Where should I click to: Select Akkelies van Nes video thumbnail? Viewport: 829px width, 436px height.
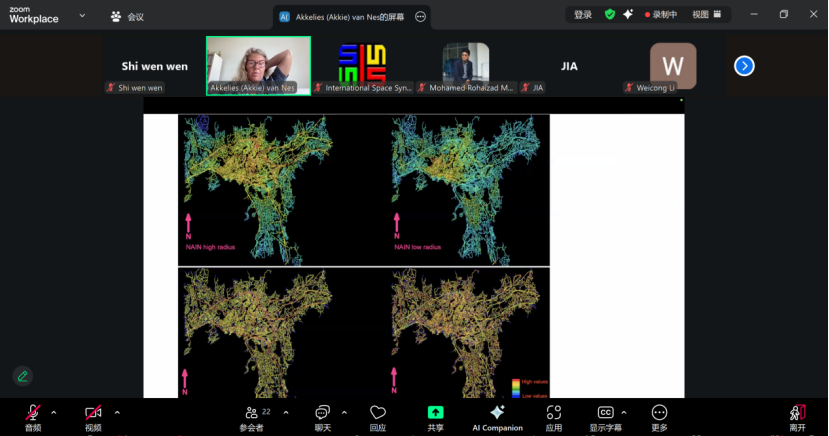258,62
